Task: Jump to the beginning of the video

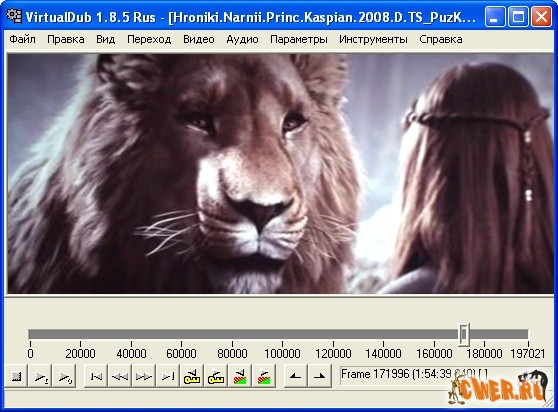Action: (96, 376)
